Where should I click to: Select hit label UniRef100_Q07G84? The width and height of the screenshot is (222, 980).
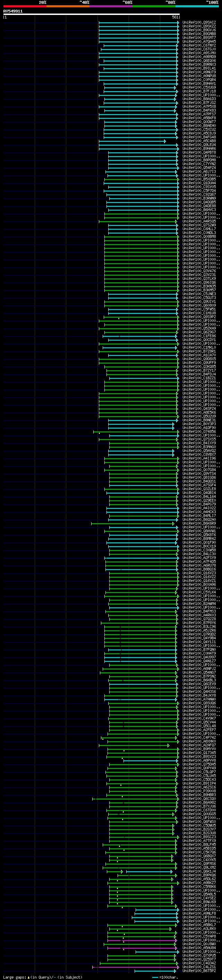click(x=199, y=470)
